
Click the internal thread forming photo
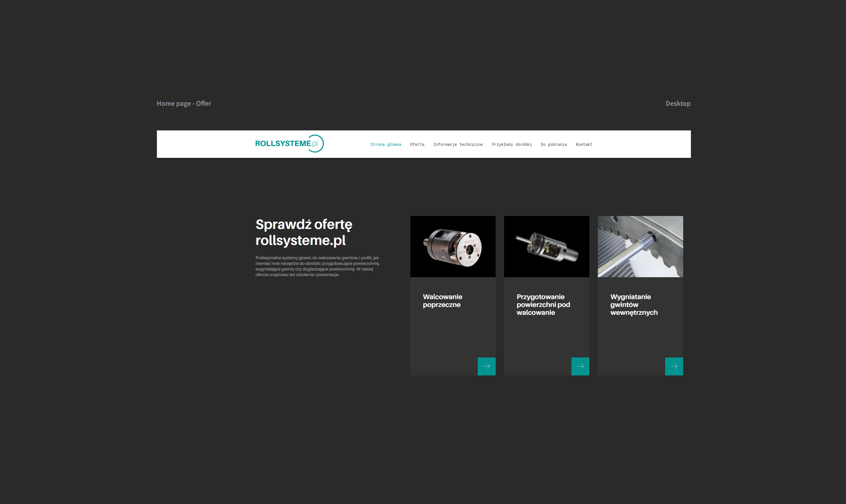(640, 247)
